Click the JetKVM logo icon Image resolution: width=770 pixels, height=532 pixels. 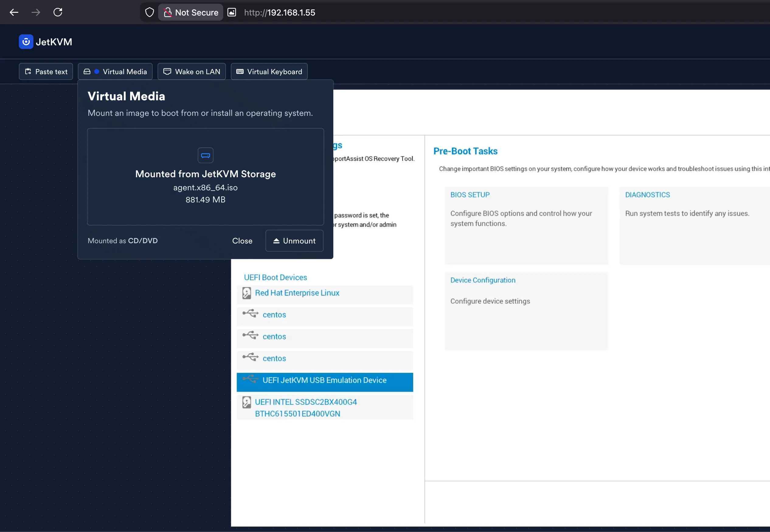[26, 42]
